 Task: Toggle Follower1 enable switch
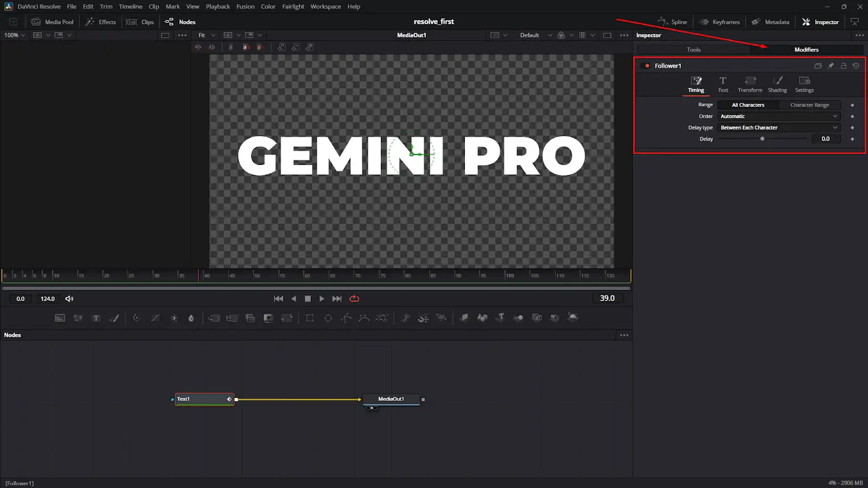646,66
